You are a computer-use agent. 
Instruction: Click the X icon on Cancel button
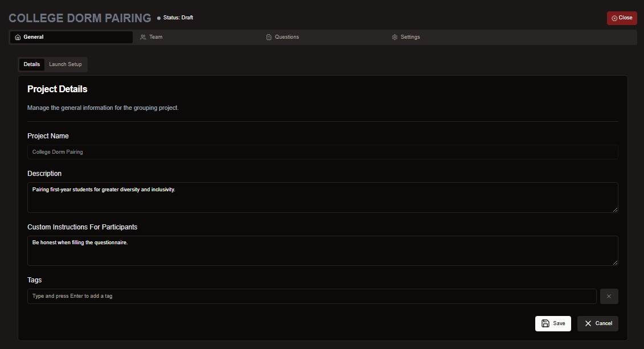(588, 323)
